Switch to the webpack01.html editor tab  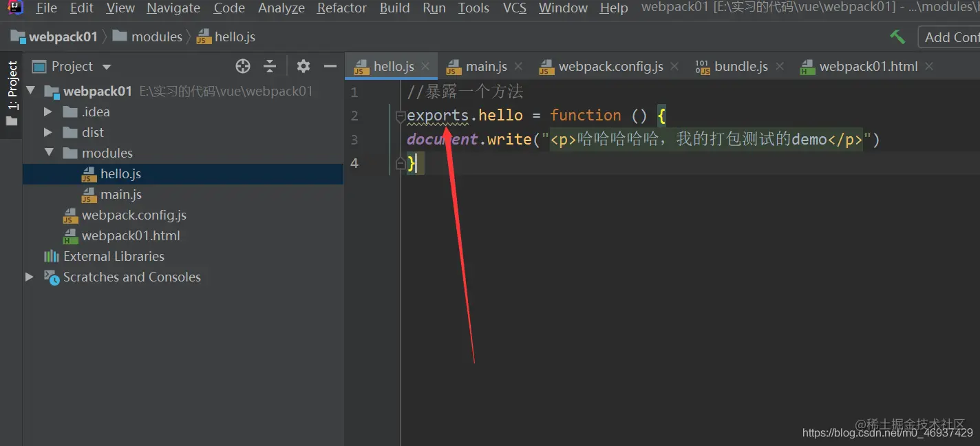click(869, 66)
